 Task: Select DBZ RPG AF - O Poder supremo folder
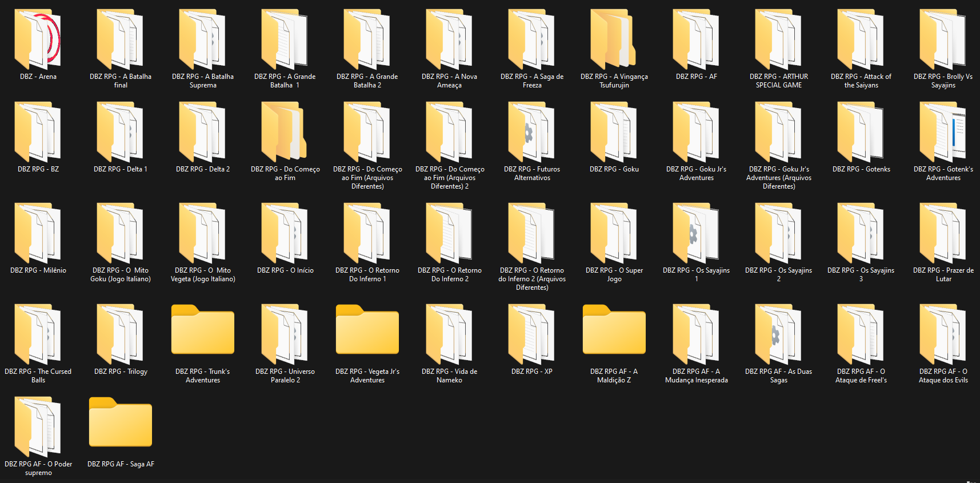pos(38,427)
